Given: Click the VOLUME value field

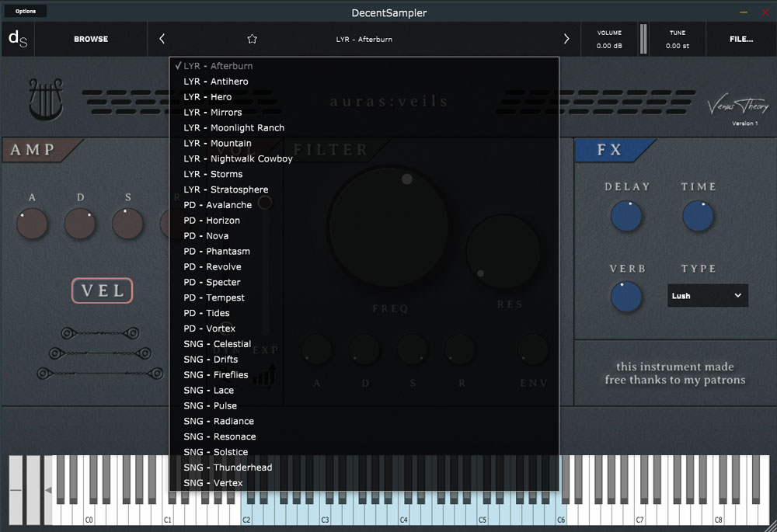Looking at the screenshot, I should [609, 46].
